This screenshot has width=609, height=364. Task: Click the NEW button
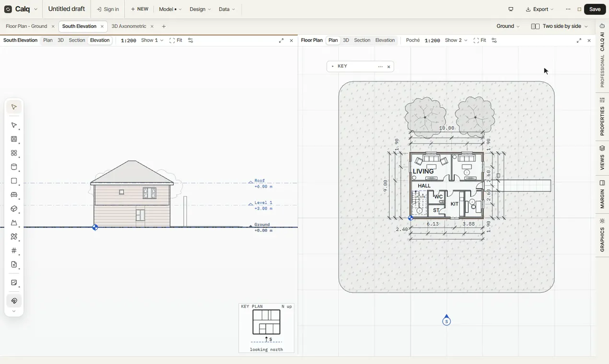coord(140,9)
